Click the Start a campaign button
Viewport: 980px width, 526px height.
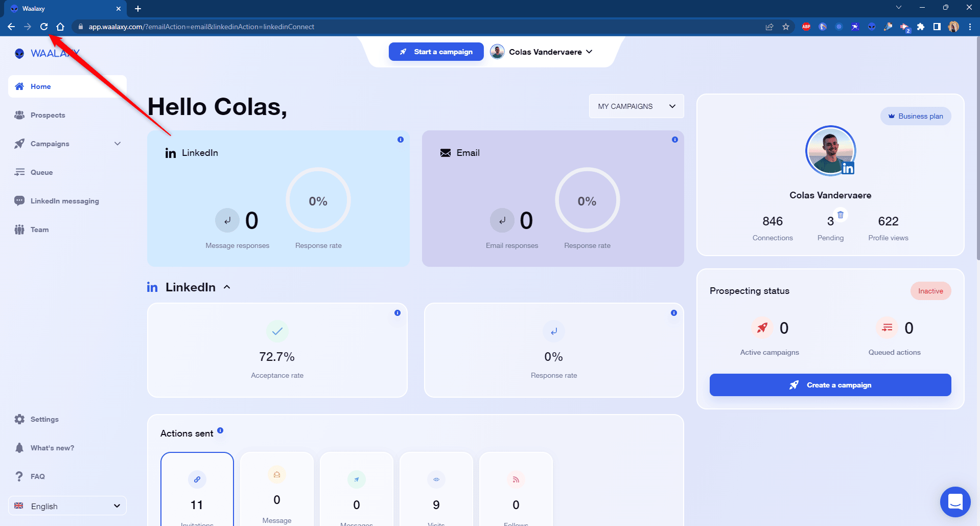click(x=436, y=52)
